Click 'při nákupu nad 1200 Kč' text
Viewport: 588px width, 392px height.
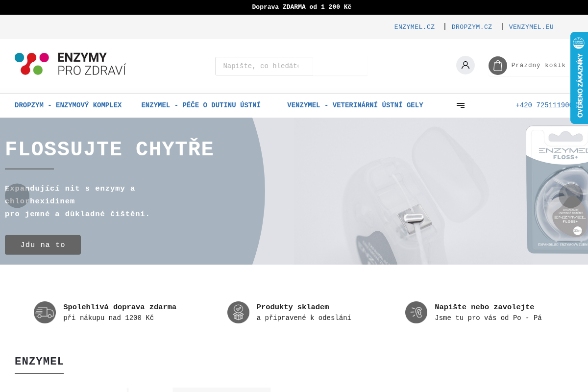coord(108,318)
